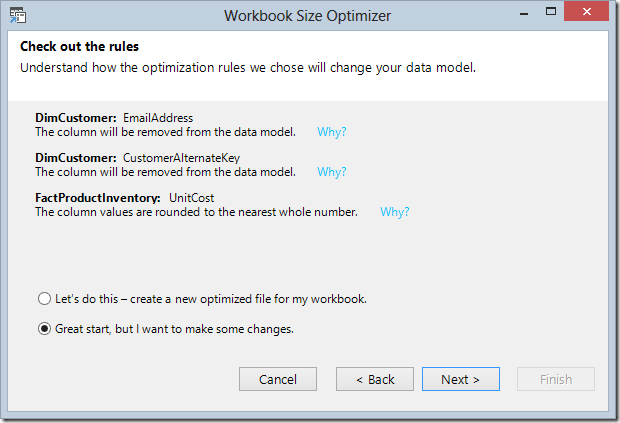Open 'Why?' for UnitCost rounding rule

pyautogui.click(x=395, y=212)
